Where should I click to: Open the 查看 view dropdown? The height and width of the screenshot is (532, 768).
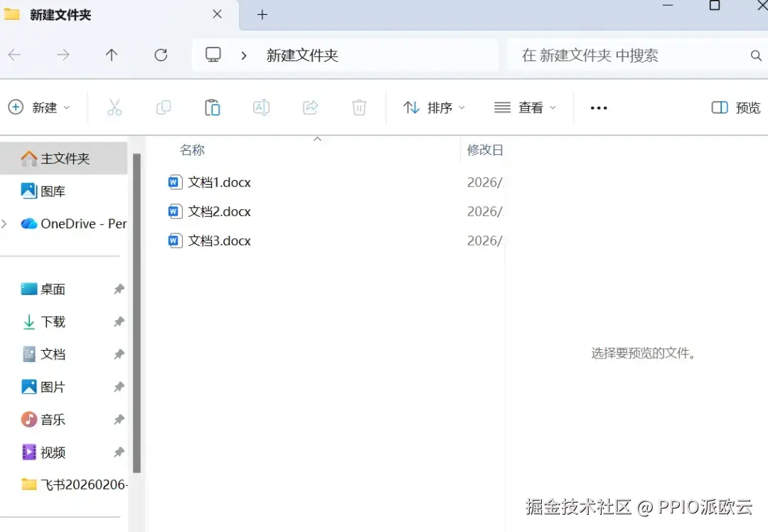[x=525, y=107]
